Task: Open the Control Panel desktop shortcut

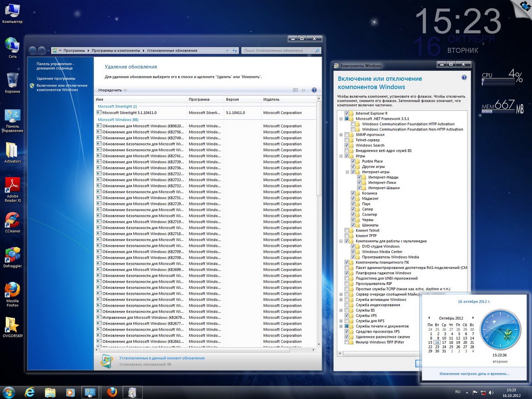Action: click(x=12, y=121)
